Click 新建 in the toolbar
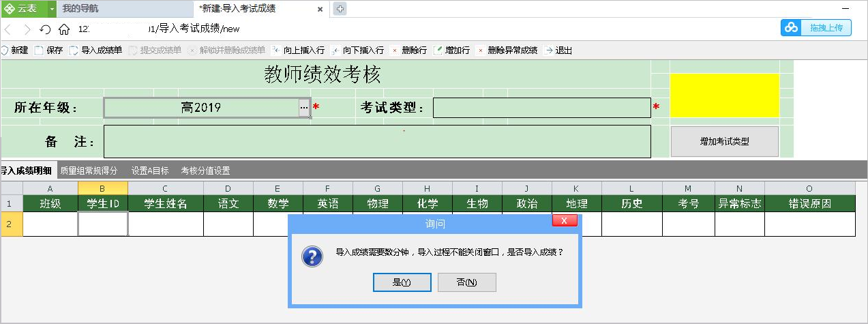 14,50
